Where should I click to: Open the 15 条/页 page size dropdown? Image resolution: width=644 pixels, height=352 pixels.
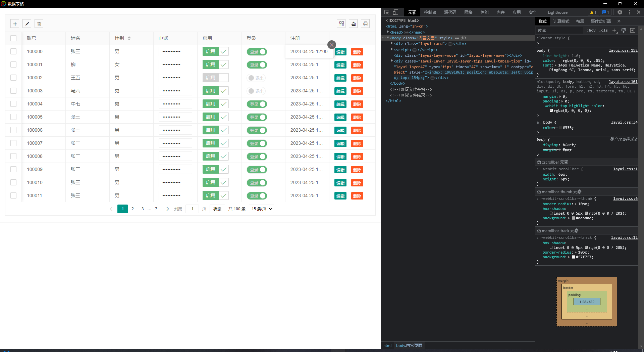[x=262, y=209]
